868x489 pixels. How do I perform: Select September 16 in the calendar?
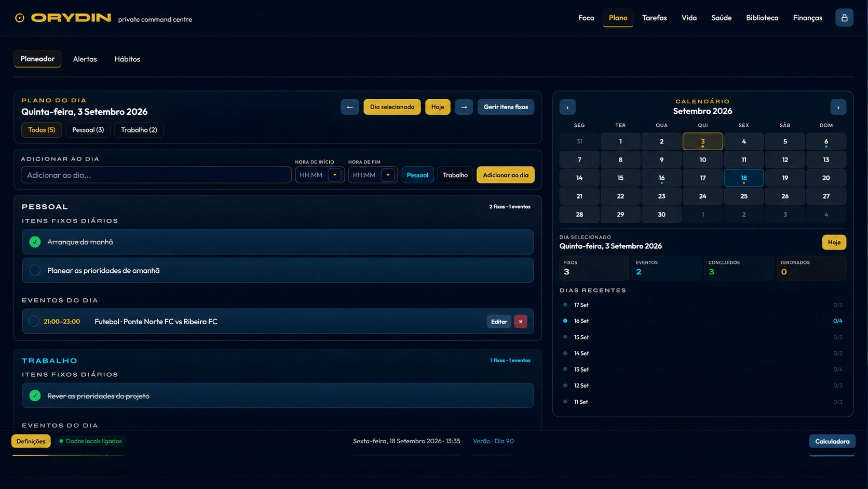coord(661,178)
